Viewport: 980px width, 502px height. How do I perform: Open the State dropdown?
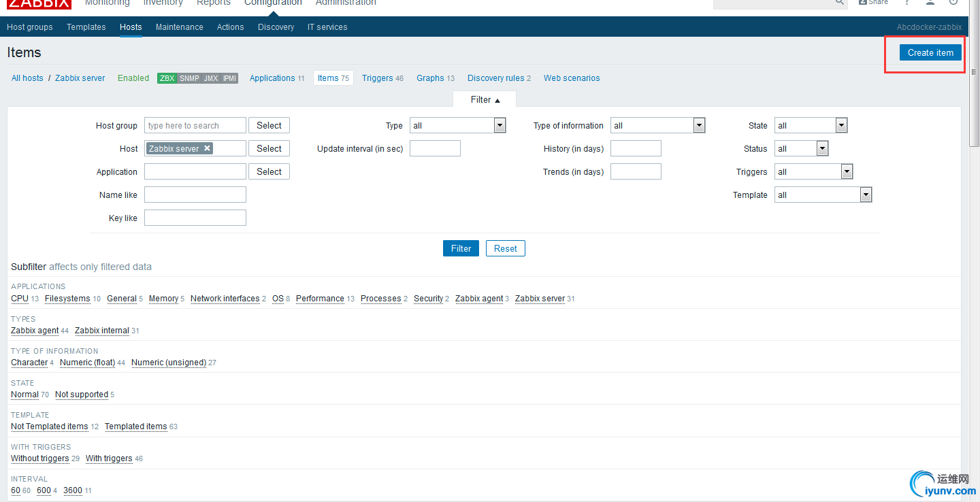[x=811, y=125]
